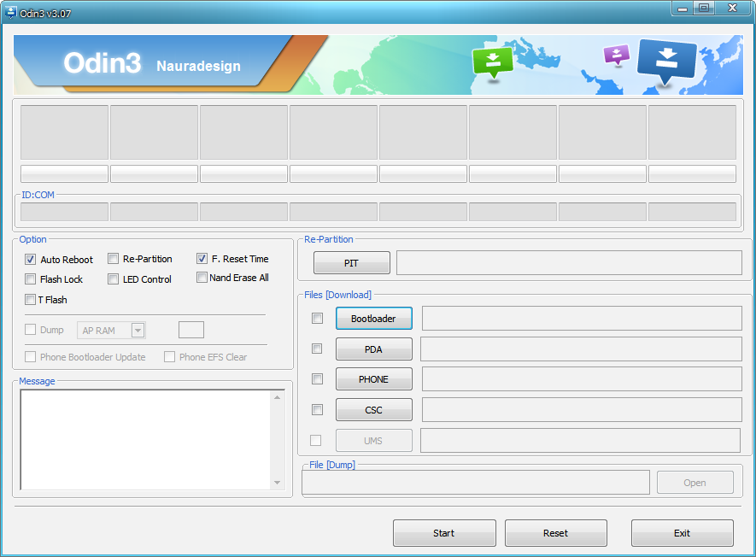Viewport: 756px width, 557px height.
Task: Click the green download icon in the banner
Action: coord(493,62)
